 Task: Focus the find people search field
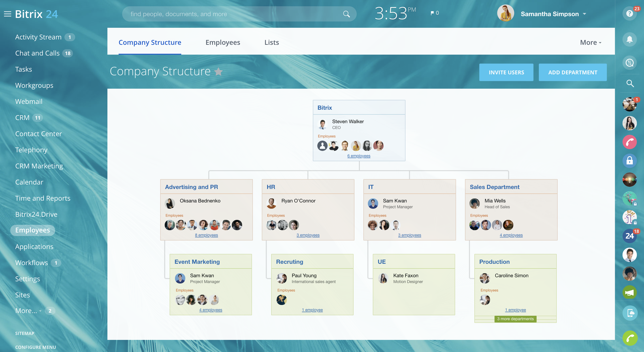point(232,14)
